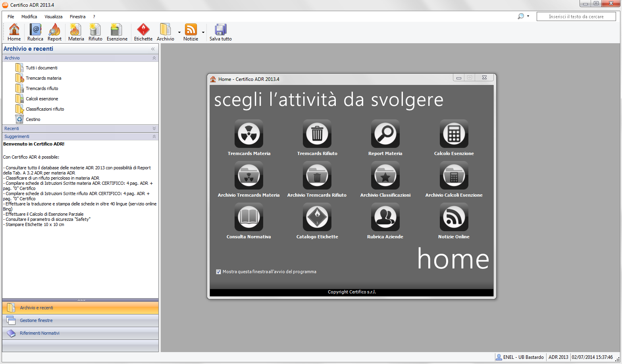Open Tremcards Materia radiation icon
This screenshot has width=622, height=364.
click(x=249, y=134)
